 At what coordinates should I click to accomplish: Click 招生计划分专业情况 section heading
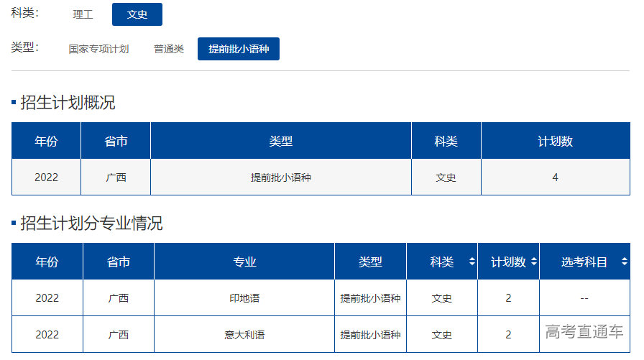(x=91, y=223)
